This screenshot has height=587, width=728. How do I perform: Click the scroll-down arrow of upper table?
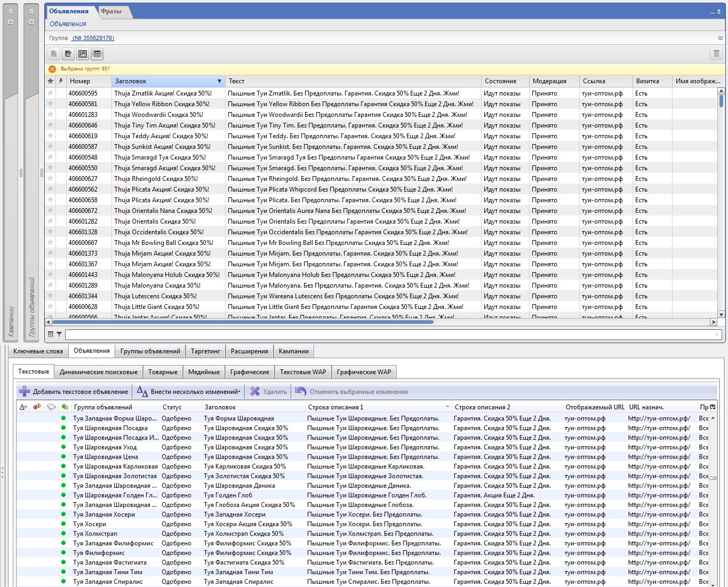[x=721, y=314]
